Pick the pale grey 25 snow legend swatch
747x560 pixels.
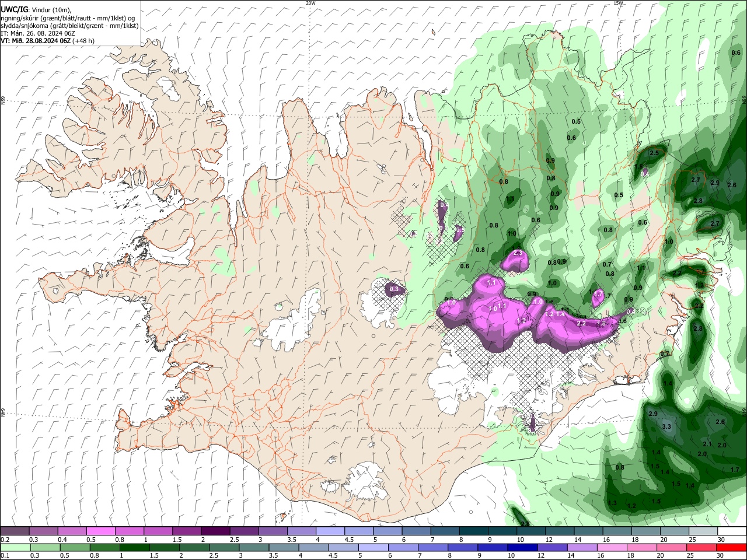[x=703, y=531]
